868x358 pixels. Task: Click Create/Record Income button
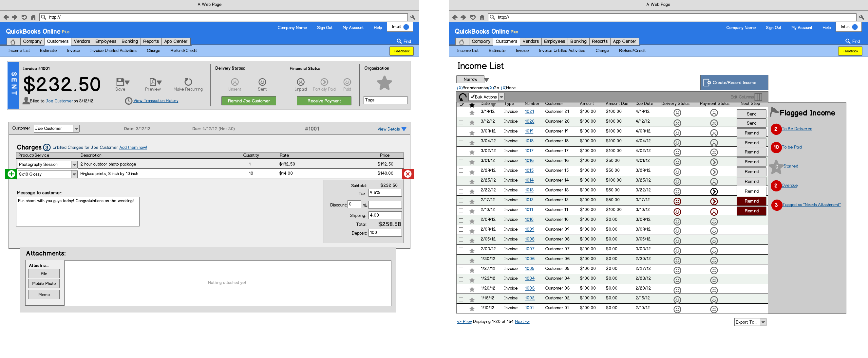[734, 82]
